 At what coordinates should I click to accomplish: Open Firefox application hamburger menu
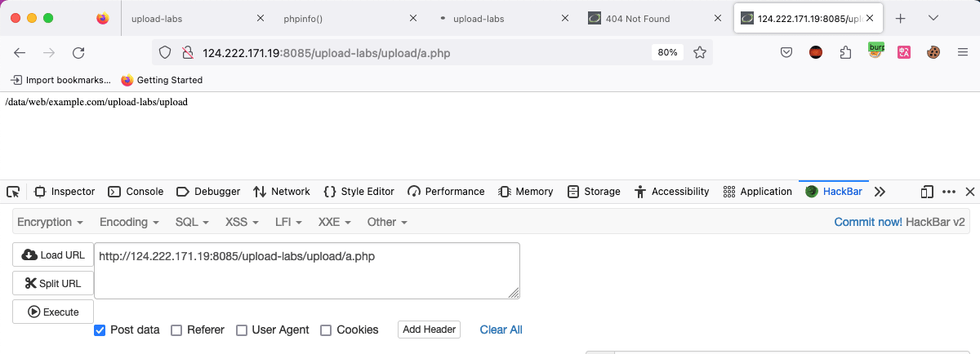tap(964, 52)
